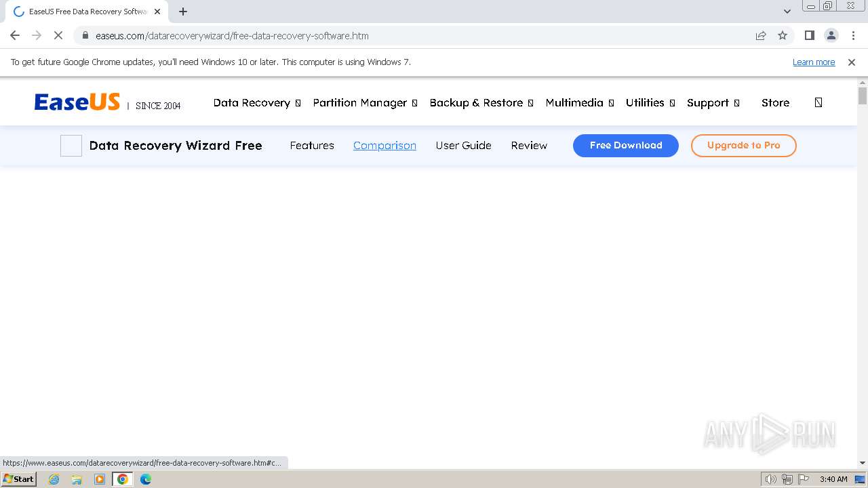Click the taskbar clock
The width and height of the screenshot is (868, 488).
(x=833, y=479)
